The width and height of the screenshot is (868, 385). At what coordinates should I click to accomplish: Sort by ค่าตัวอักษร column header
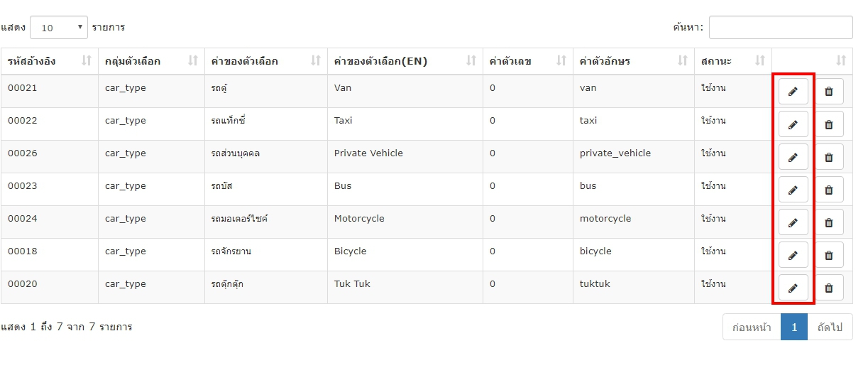click(634, 61)
